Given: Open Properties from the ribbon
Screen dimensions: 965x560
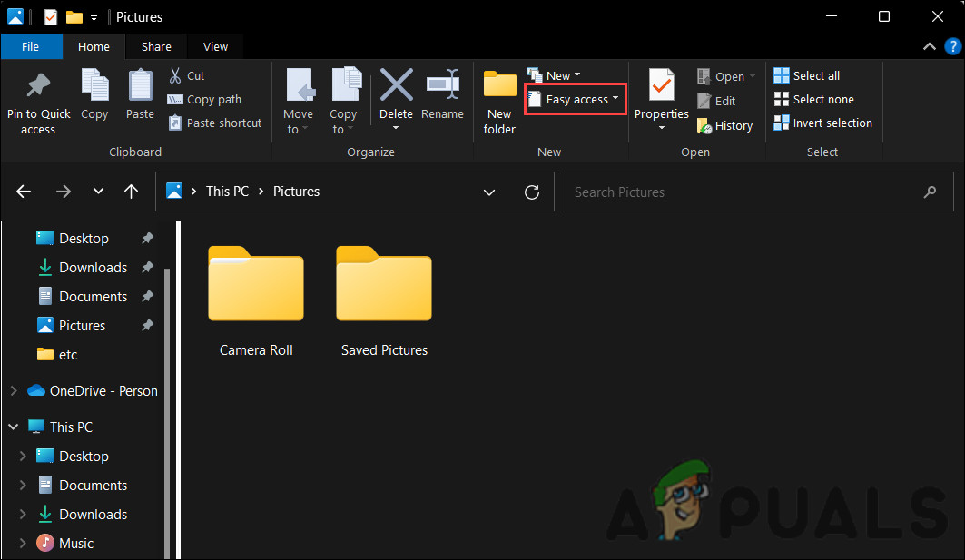Looking at the screenshot, I should click(661, 85).
